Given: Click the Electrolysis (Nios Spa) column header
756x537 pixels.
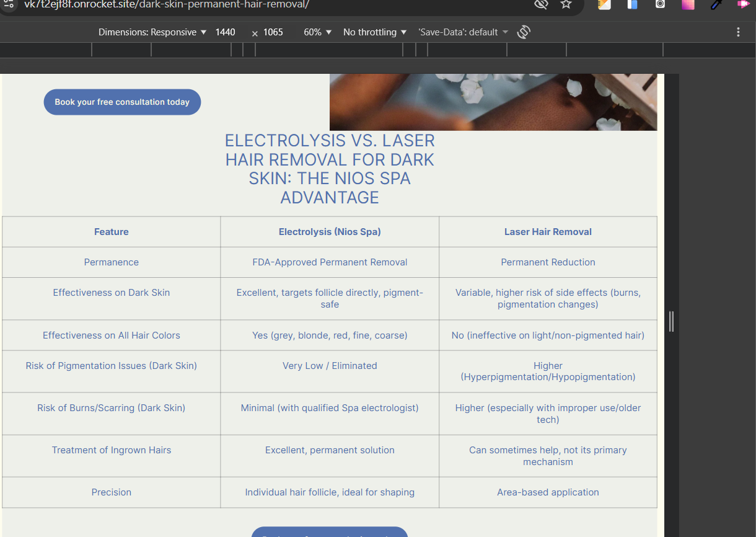Looking at the screenshot, I should tap(330, 232).
